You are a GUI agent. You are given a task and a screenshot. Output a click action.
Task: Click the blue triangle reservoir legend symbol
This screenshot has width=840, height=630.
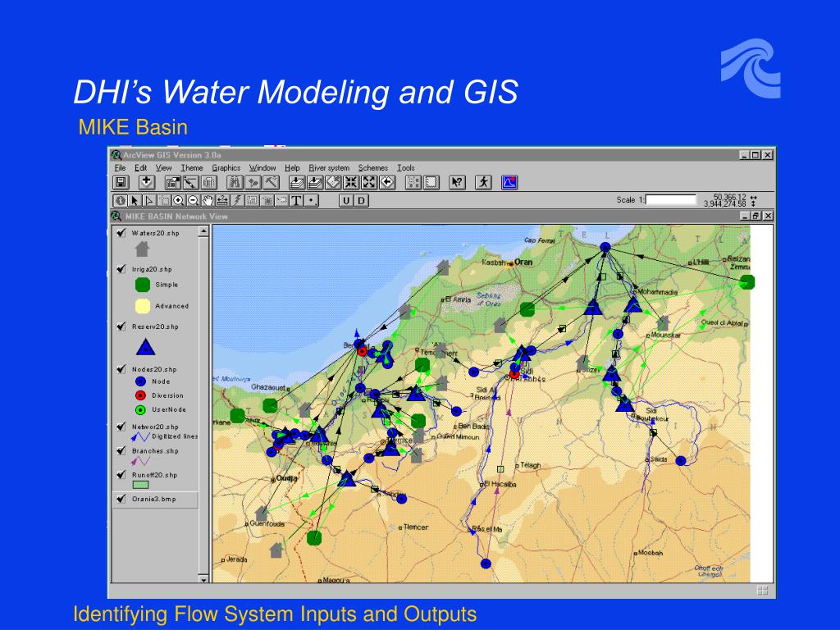145,348
